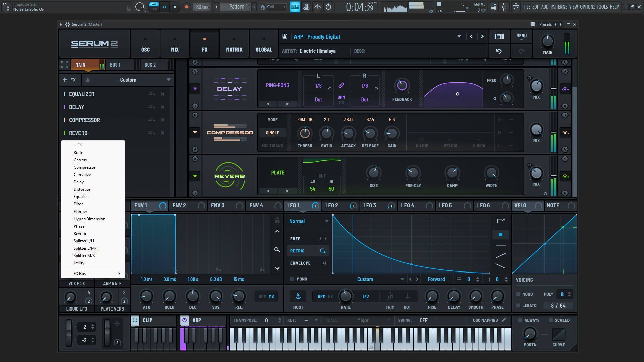Open the LFO Custom shape dropdown

coord(402,279)
